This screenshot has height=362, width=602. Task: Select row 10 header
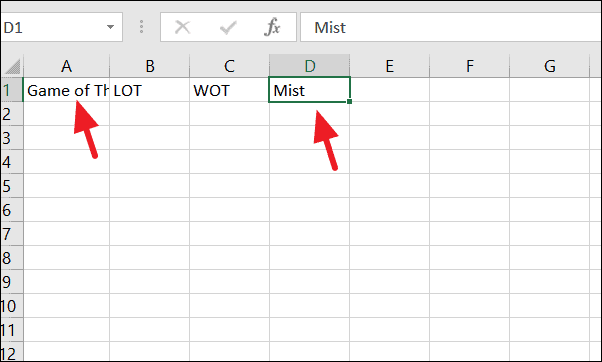coord(12,306)
